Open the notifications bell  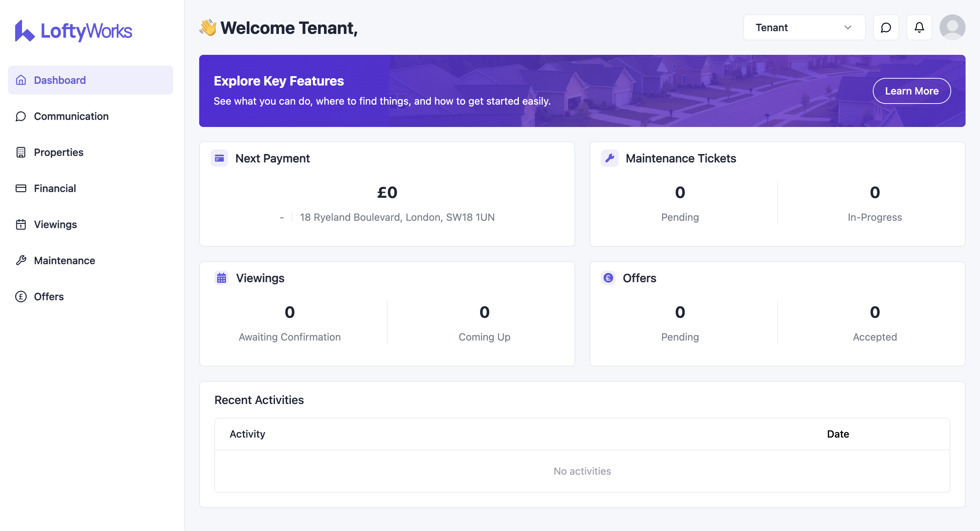[x=919, y=27]
